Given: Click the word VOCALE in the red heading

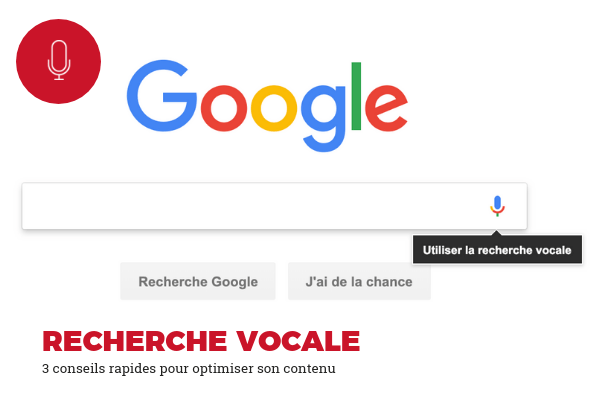Looking at the screenshot, I should tap(298, 341).
